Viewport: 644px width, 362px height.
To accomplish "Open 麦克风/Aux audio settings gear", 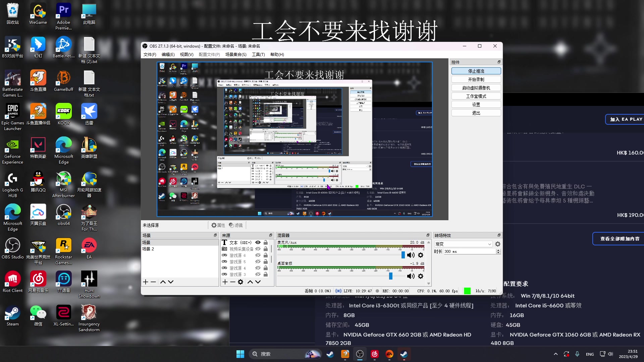I will point(421,255).
